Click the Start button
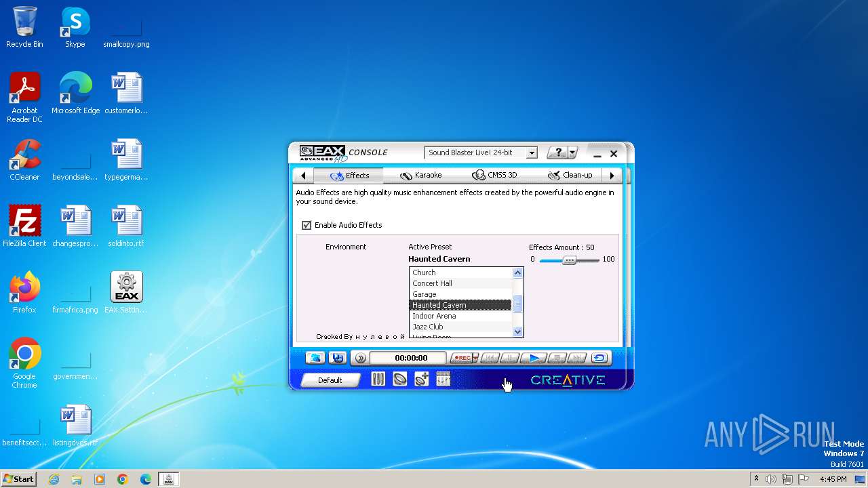 (18, 479)
